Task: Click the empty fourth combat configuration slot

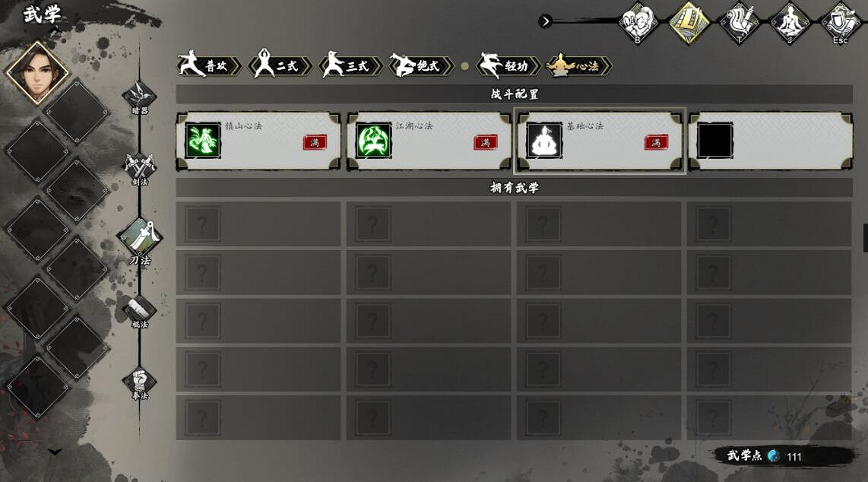Action: pos(771,141)
